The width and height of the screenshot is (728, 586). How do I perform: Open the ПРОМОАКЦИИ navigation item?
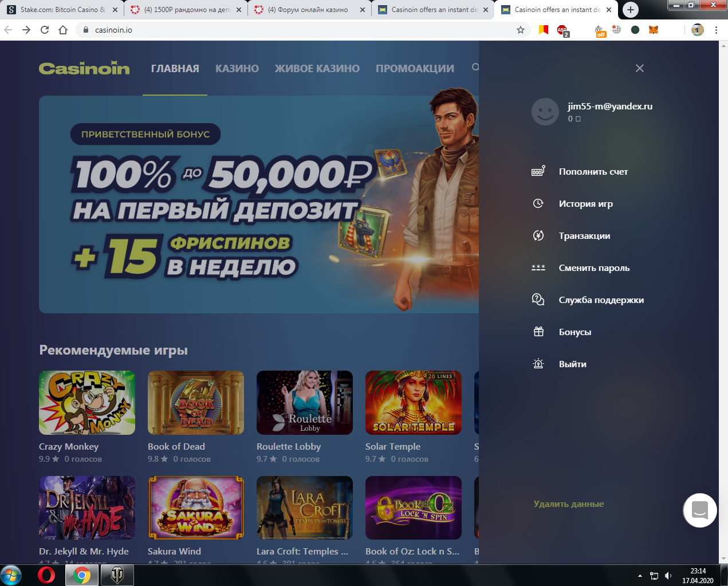[x=415, y=68]
